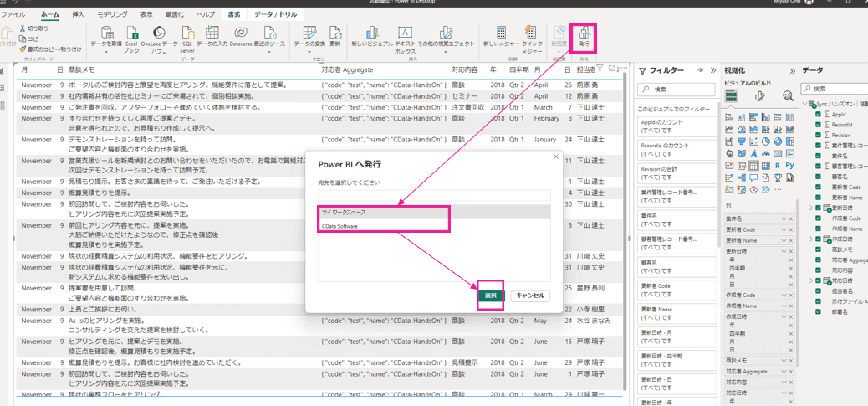Screen dimensions: 868x406
Task: Select the CData Software workspace
Action: 435,226
